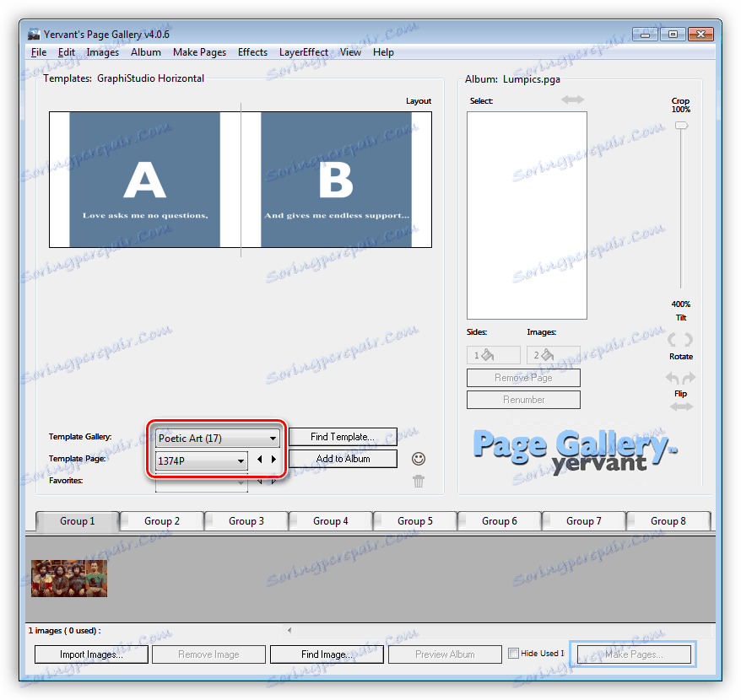Viewport: 741px width, 700px height.
Task: Select the imported group photo thumbnail
Action: (x=69, y=579)
